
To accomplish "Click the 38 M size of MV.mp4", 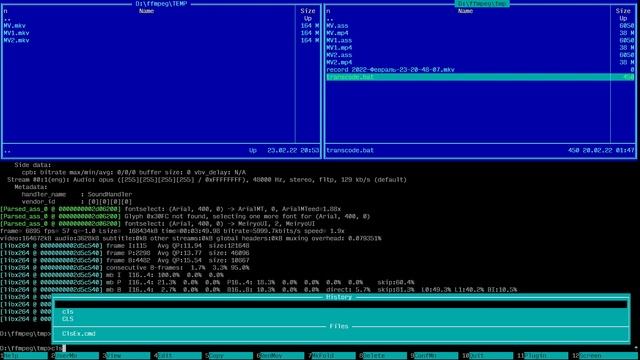I will click(x=627, y=33).
